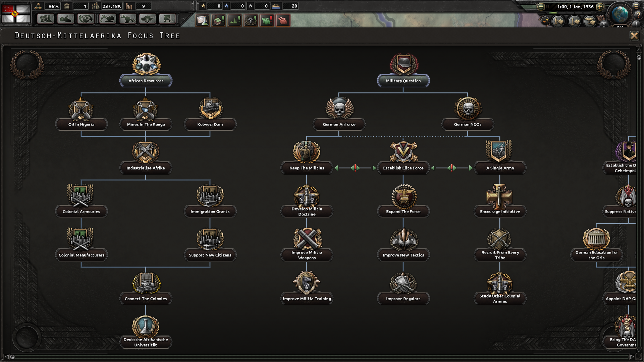Image resolution: width=644 pixels, height=362 pixels.
Task: Click the manpower 237.18K value
Action: click(x=111, y=6)
